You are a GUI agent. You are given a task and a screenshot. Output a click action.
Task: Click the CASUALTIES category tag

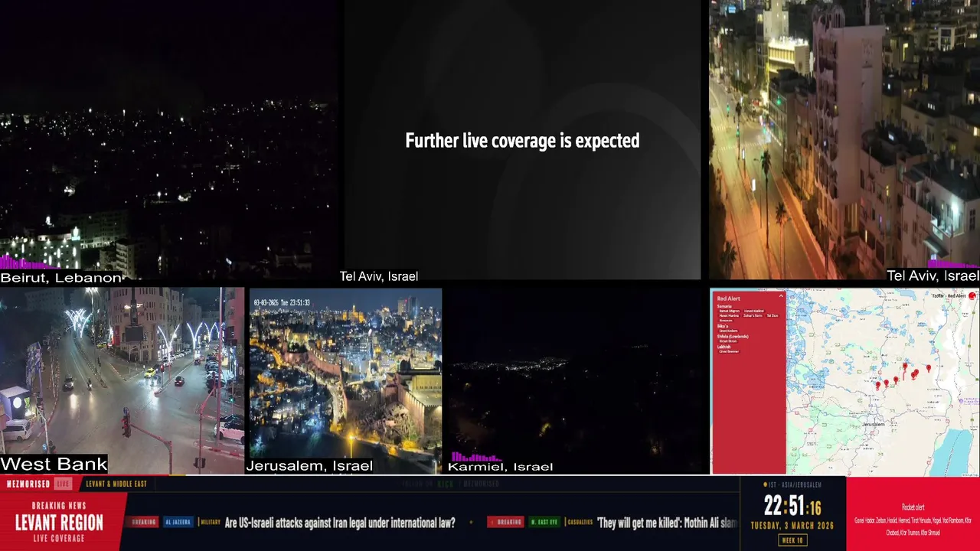point(580,522)
